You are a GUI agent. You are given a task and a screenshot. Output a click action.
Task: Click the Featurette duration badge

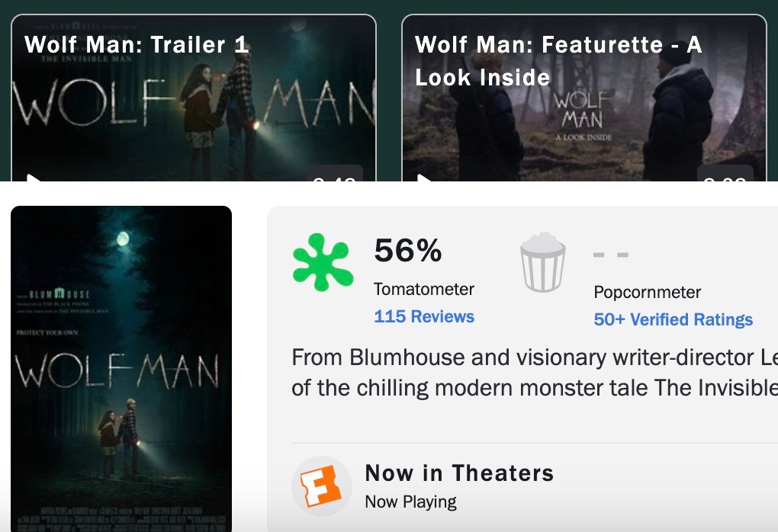click(725, 174)
